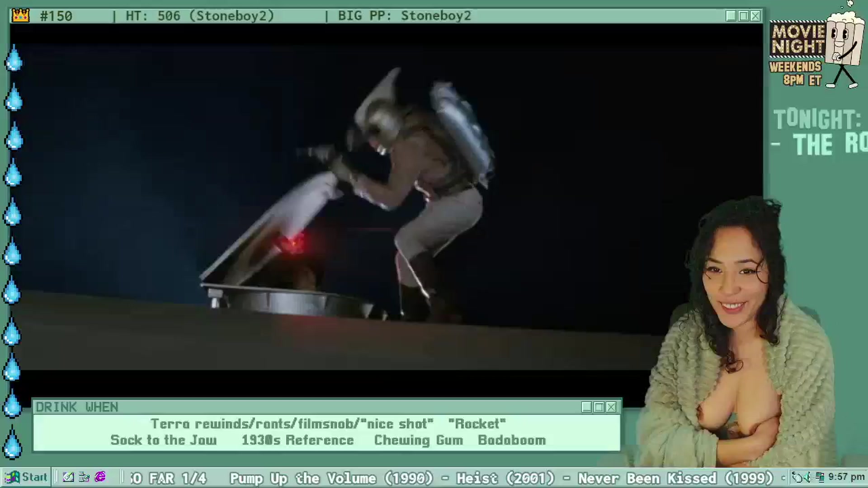Minimize the DRINK WHEN window
This screenshot has width=868, height=488.
click(586, 407)
